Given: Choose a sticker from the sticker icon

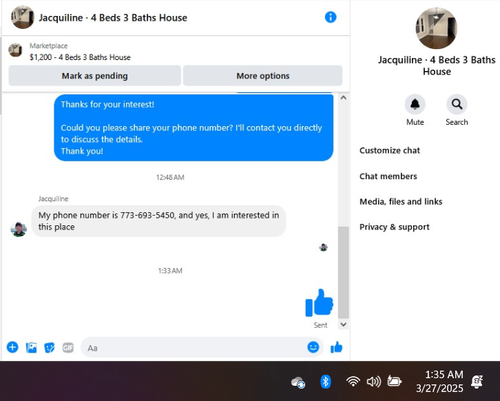Looking at the screenshot, I should [49, 348].
